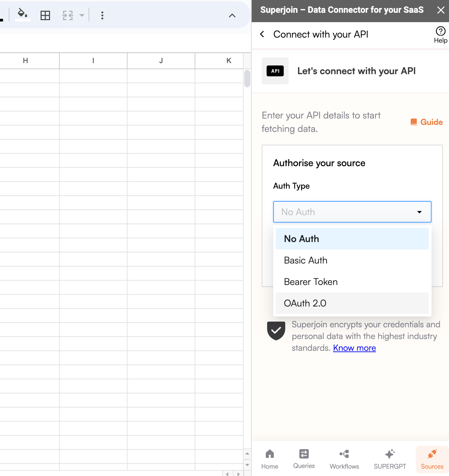The height and width of the screenshot is (476, 449).
Task: Select column J header
Action: coord(161,61)
